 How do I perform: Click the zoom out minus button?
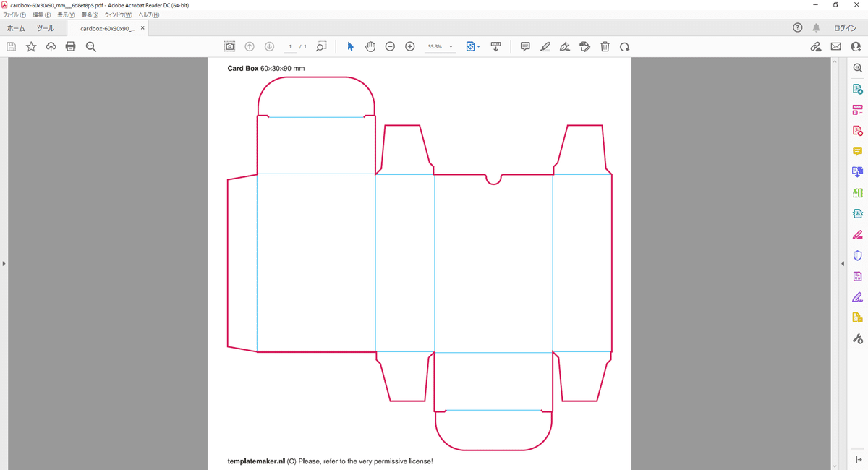(390, 46)
